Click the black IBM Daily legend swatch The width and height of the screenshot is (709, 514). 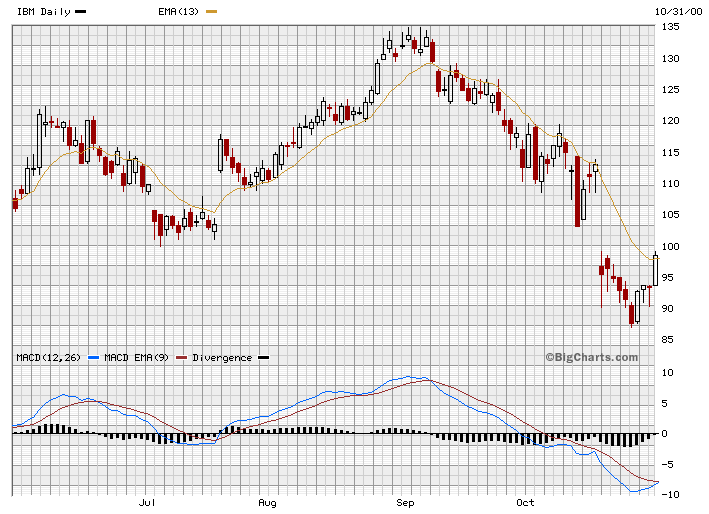tap(81, 11)
